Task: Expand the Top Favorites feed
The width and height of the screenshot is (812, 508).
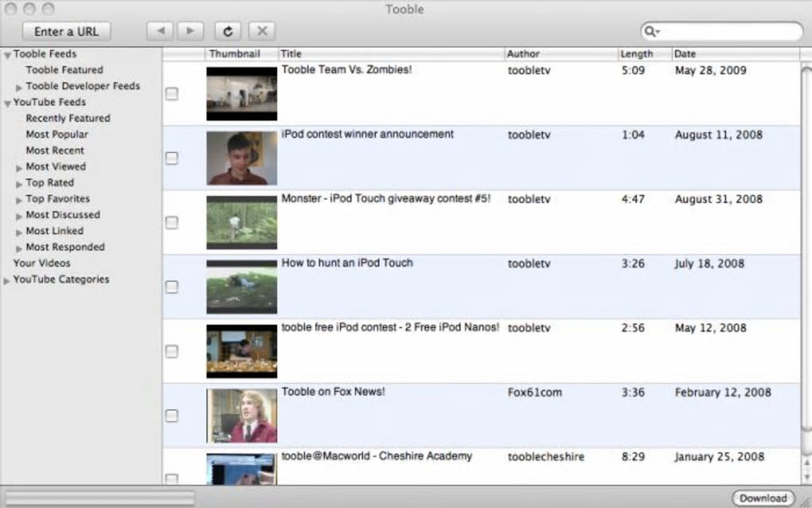Action: coord(19,200)
